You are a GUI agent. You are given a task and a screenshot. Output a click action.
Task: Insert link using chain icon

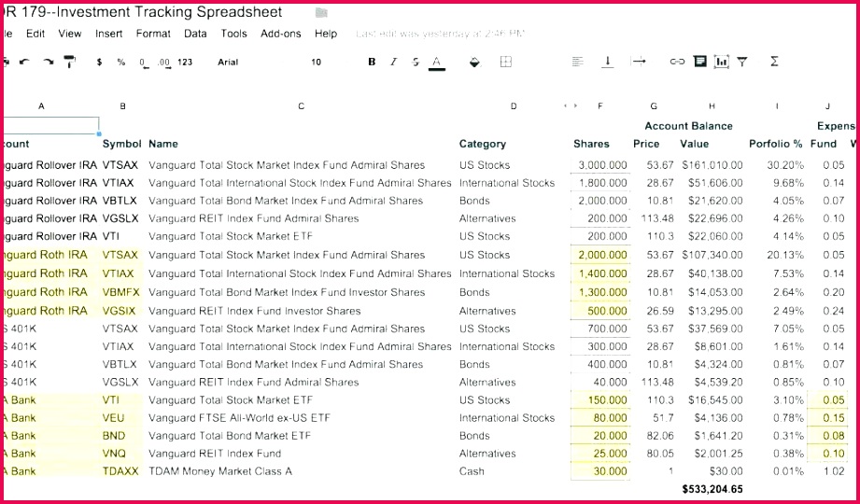(677, 62)
